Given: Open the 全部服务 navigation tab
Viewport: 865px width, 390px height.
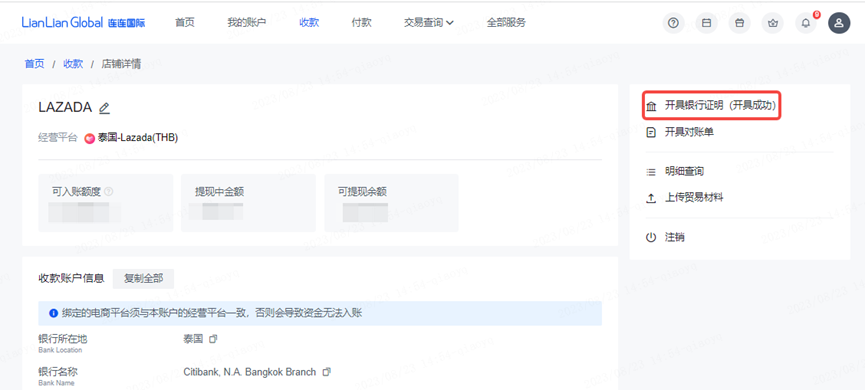Looking at the screenshot, I should [506, 23].
